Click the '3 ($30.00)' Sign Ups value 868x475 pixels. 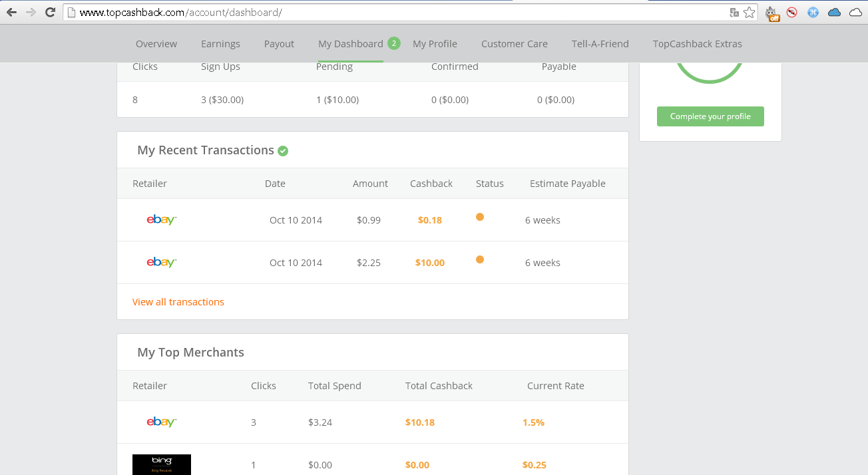(x=222, y=100)
